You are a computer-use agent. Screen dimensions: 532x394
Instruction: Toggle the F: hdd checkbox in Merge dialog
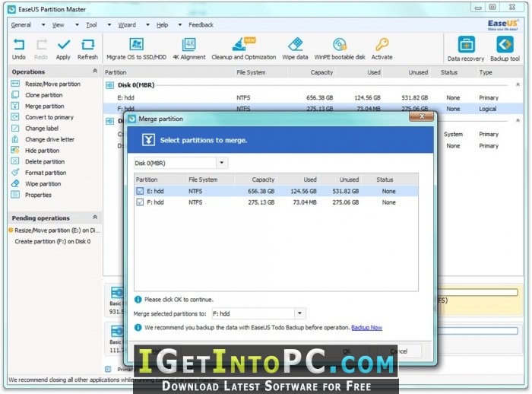click(x=140, y=202)
